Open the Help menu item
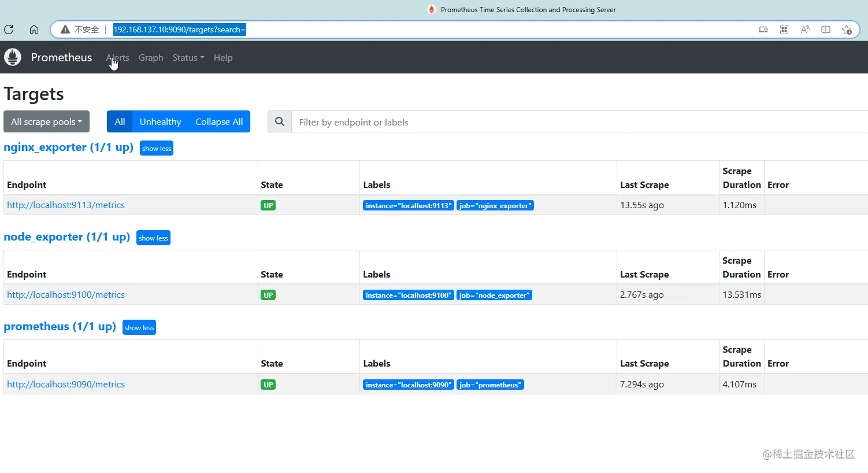Screen dimensions: 868x473 click(223, 58)
